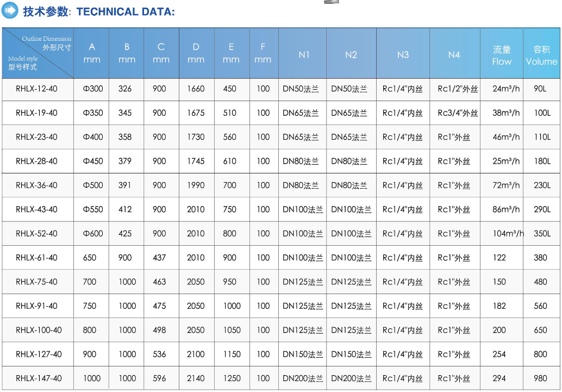Click the 1660 value in column D

(196, 89)
